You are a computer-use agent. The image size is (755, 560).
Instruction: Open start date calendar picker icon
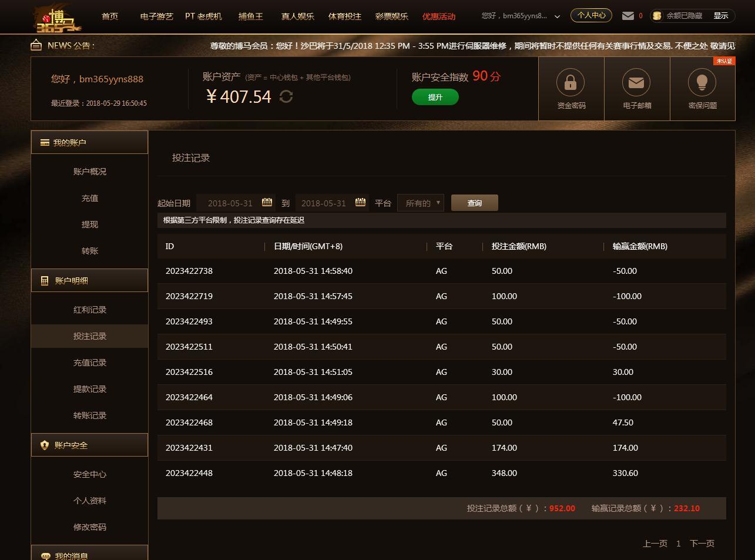point(267,203)
